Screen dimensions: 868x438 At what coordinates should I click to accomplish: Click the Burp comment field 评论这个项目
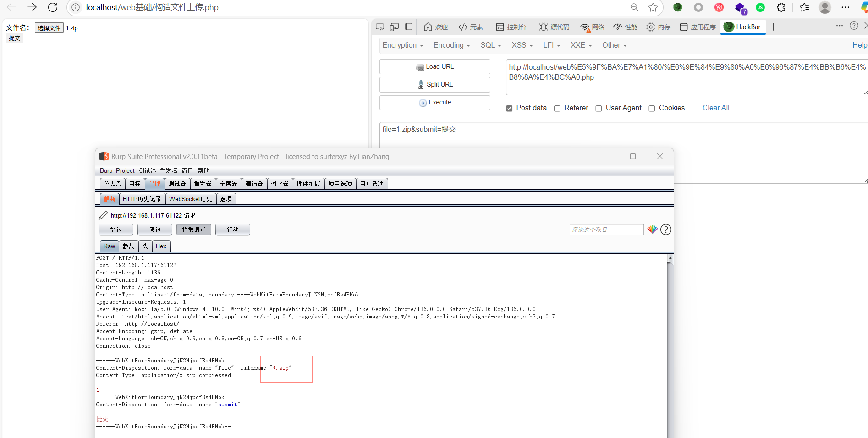click(x=606, y=230)
